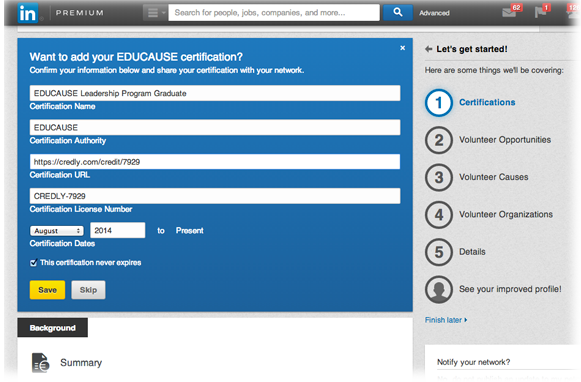Click See your improved profile label
The width and height of the screenshot is (581, 382).
510,289
